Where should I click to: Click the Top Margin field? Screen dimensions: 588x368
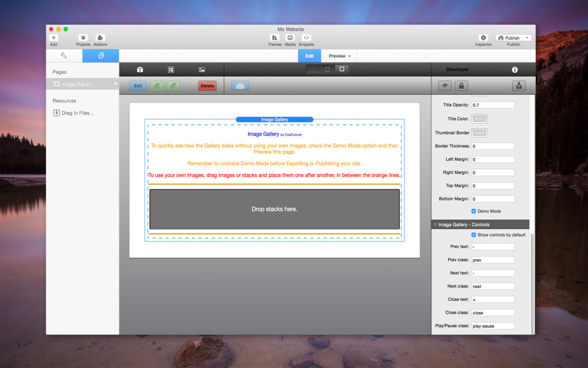[x=493, y=186]
